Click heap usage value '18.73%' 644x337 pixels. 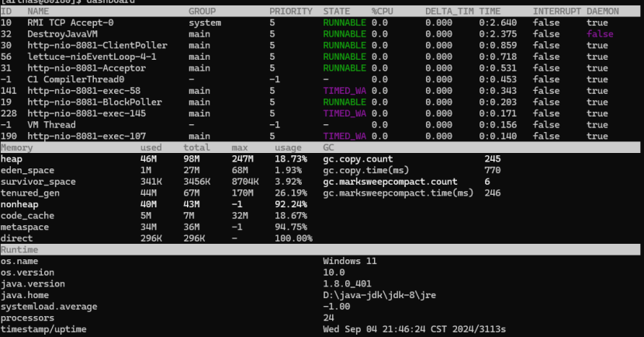291,159
